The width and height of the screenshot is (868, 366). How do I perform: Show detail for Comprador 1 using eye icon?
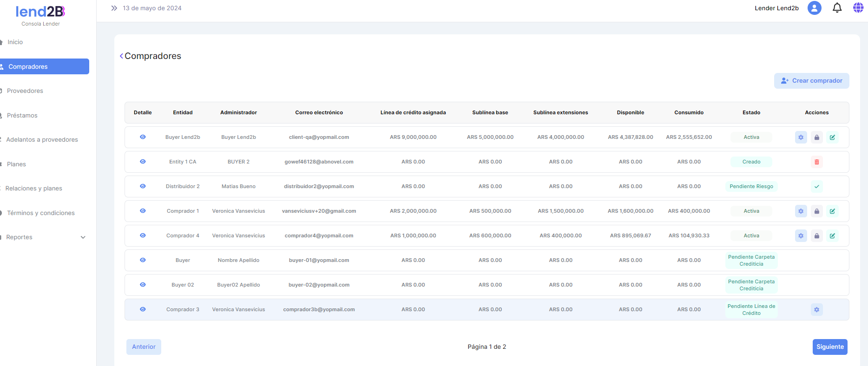click(x=143, y=211)
